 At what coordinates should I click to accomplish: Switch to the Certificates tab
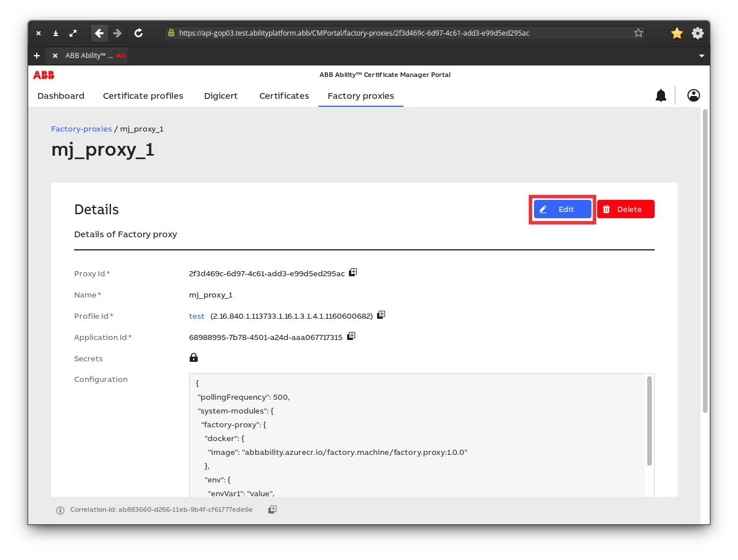(284, 96)
